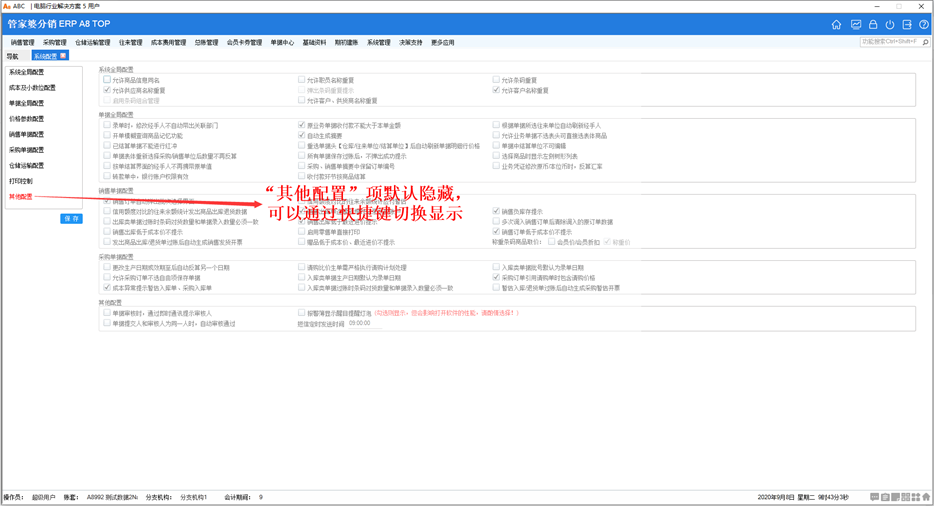Viewport: 934px width, 506px height.
Task: Switch to the 系统配置 tab
Action: pos(45,56)
